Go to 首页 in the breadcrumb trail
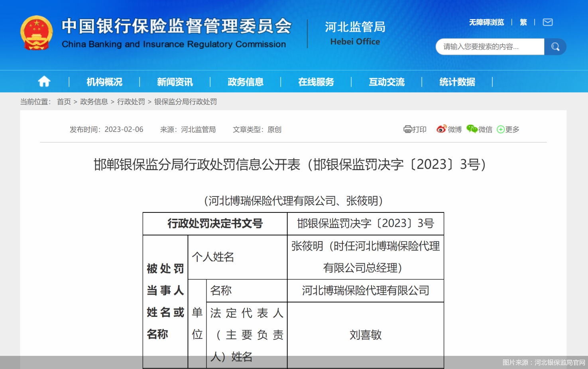 click(x=64, y=102)
